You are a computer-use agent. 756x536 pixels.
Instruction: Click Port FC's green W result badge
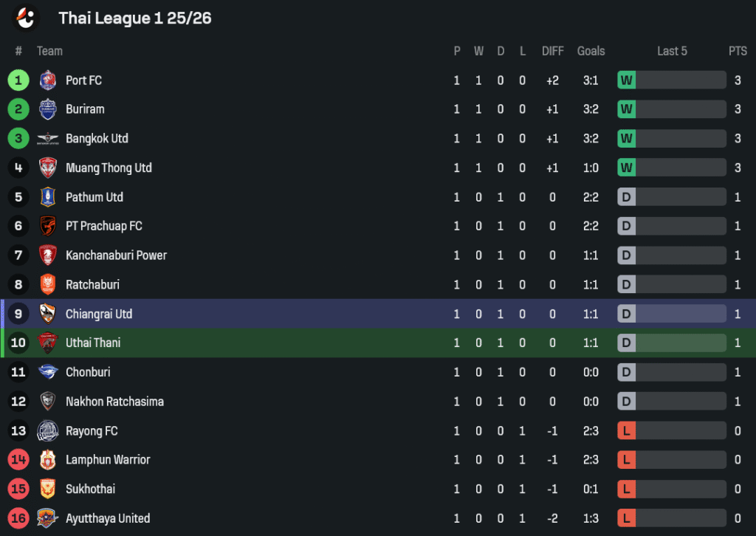tap(626, 80)
